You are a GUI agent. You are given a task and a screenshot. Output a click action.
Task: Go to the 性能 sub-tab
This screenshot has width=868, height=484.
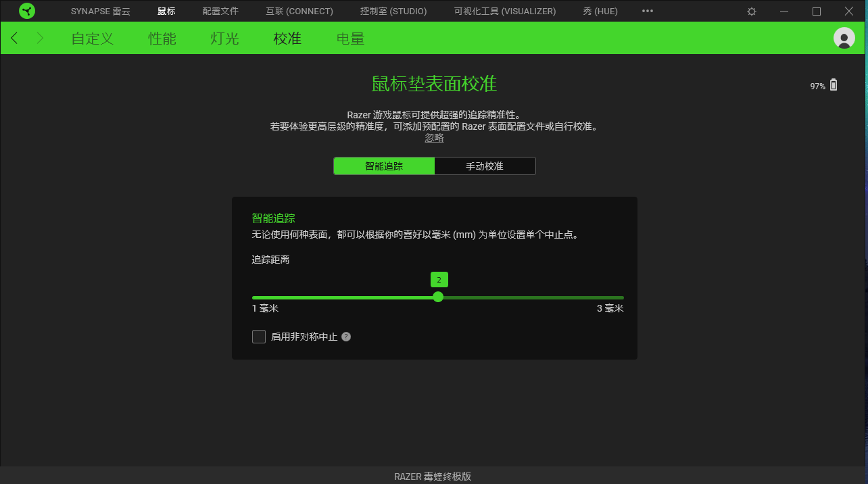(x=162, y=39)
